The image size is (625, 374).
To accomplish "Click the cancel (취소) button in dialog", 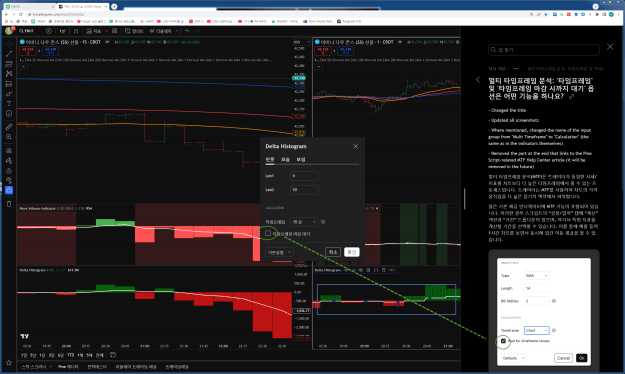I will pyautogui.click(x=333, y=252).
